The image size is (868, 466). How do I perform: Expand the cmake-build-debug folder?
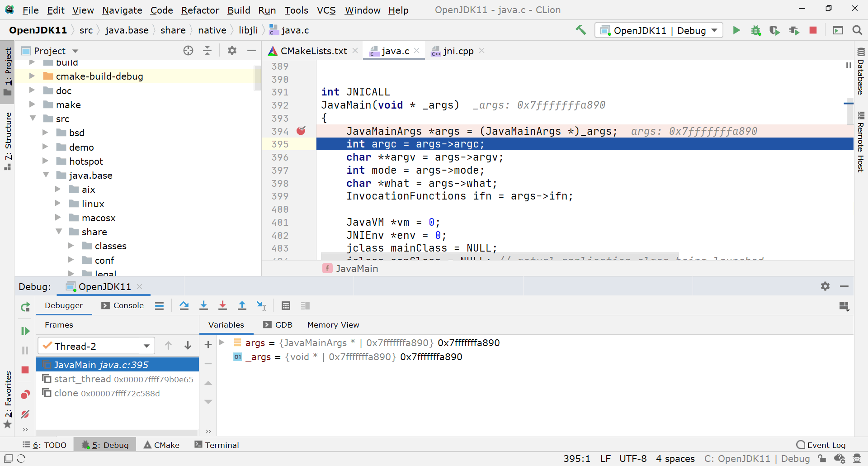point(32,76)
